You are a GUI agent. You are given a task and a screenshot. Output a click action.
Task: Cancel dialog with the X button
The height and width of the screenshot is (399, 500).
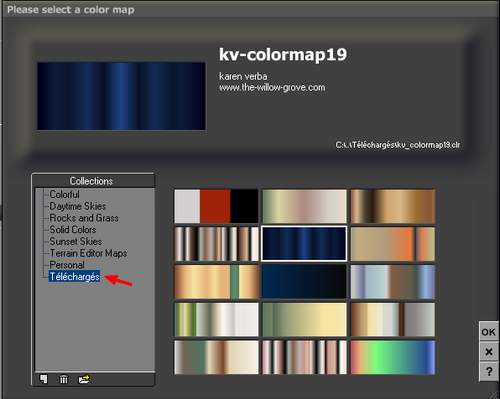pyautogui.click(x=488, y=352)
